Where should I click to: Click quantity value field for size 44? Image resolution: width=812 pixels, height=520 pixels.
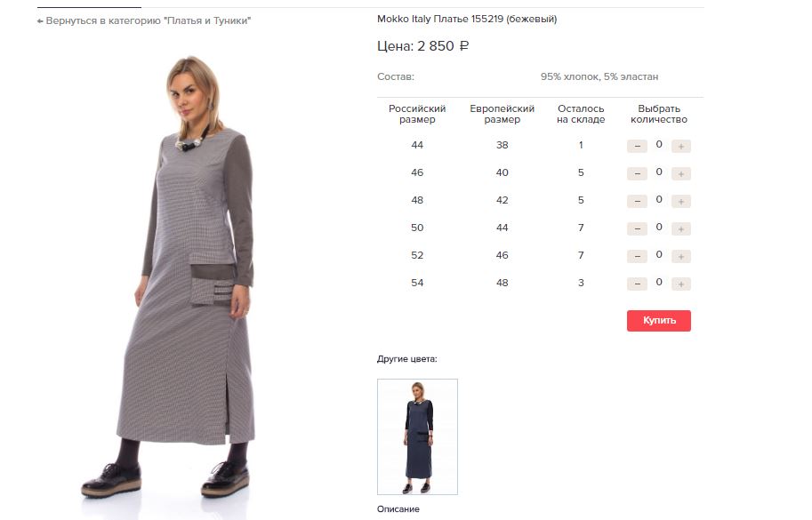pos(659,144)
